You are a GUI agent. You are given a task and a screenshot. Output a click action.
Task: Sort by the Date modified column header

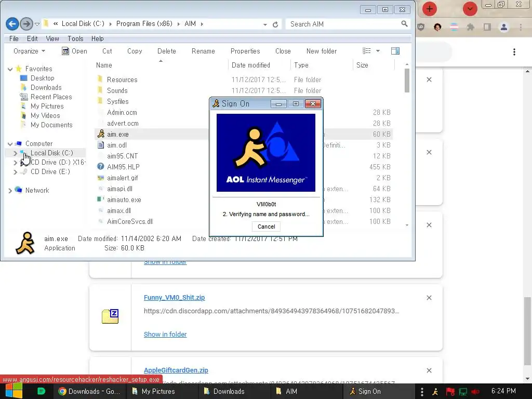coord(251,65)
